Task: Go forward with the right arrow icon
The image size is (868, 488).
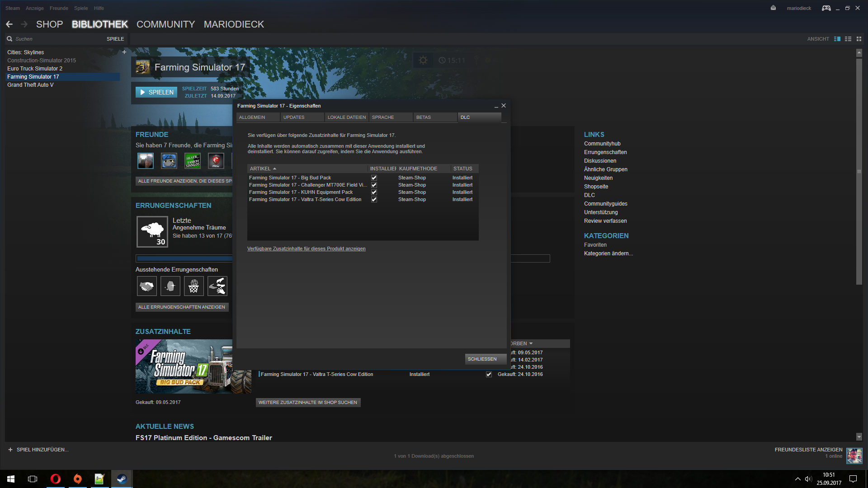Action: [24, 24]
